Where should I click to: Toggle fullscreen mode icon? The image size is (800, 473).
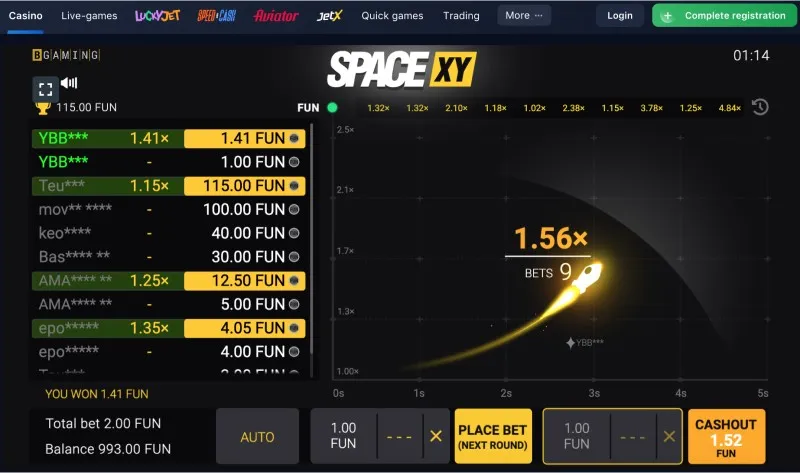click(45, 90)
